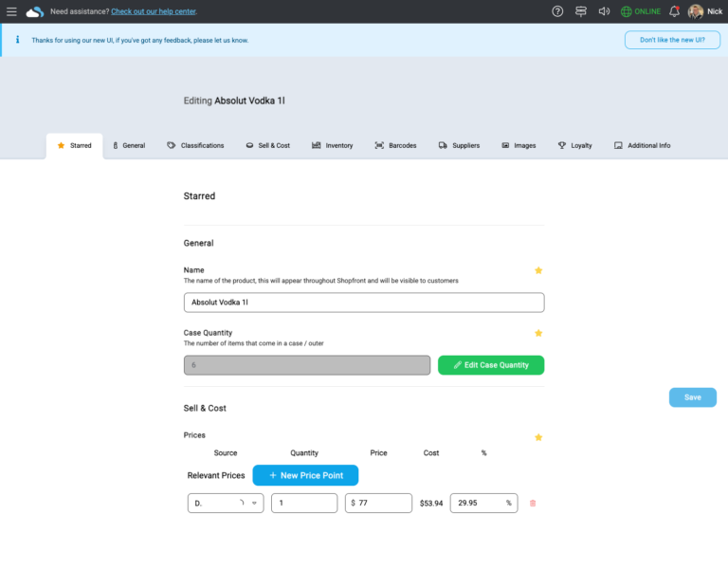Add a New Price Point
Image resolution: width=728 pixels, height=570 pixels.
305,475
